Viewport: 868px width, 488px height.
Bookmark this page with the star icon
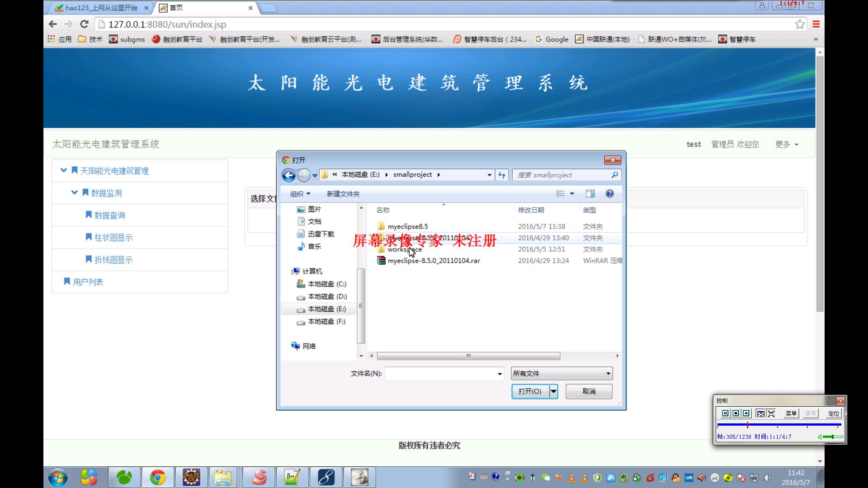[x=800, y=24]
